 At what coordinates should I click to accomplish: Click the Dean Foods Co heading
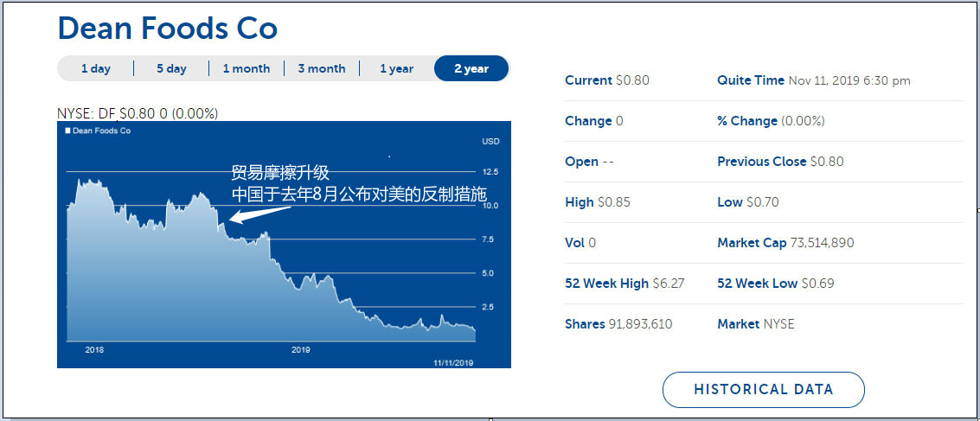(168, 29)
